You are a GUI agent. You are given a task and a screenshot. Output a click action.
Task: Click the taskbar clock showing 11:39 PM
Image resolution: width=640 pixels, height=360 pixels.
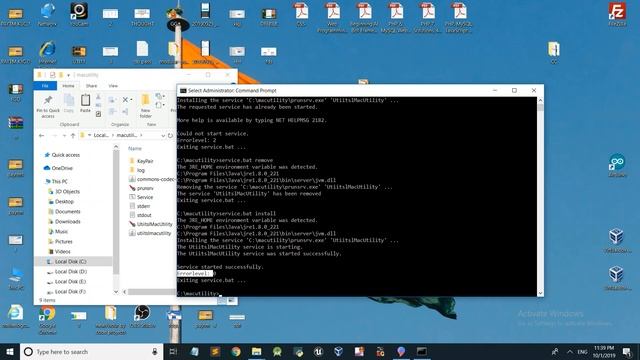(x=604, y=351)
